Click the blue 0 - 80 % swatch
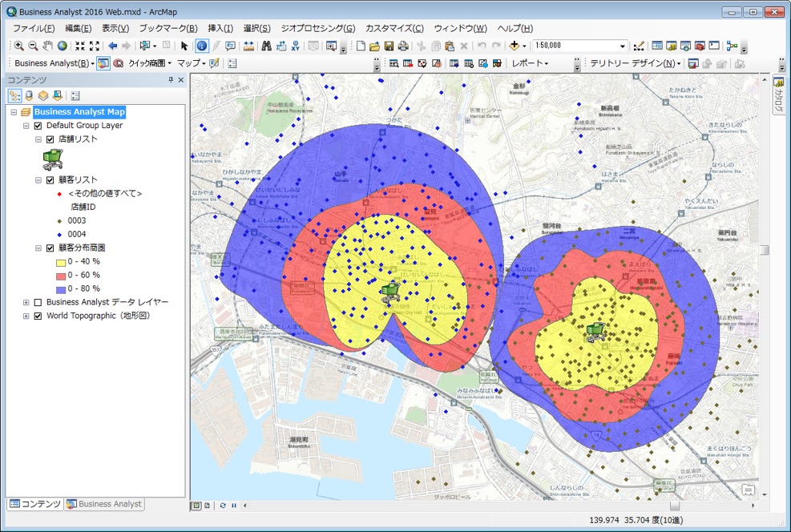Screen dimensions: 791x532 61,289
